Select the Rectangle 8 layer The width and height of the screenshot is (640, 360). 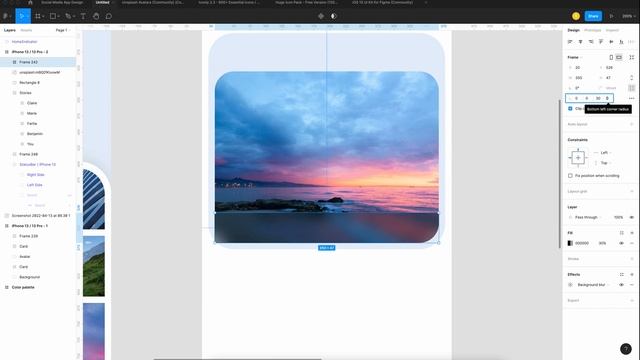[x=38, y=82]
